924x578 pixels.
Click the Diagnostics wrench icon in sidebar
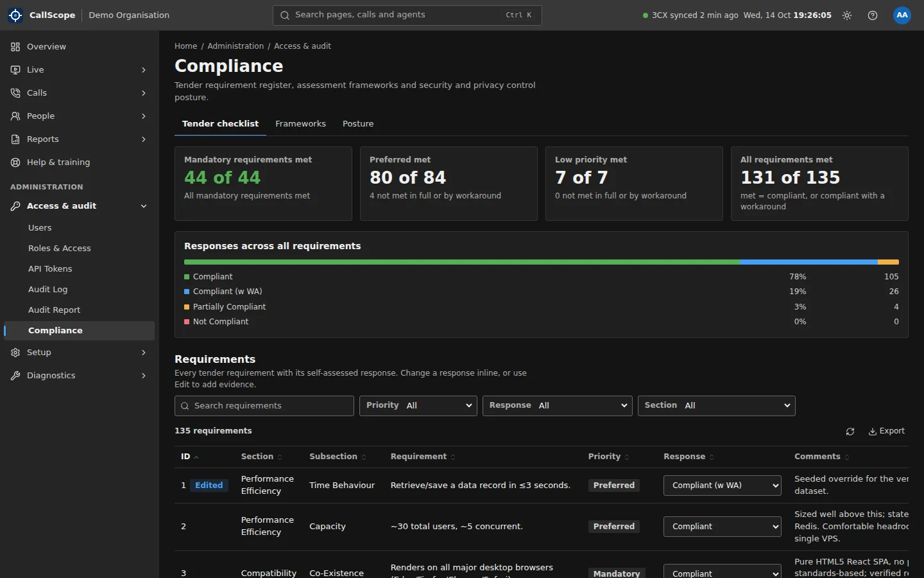(15, 375)
